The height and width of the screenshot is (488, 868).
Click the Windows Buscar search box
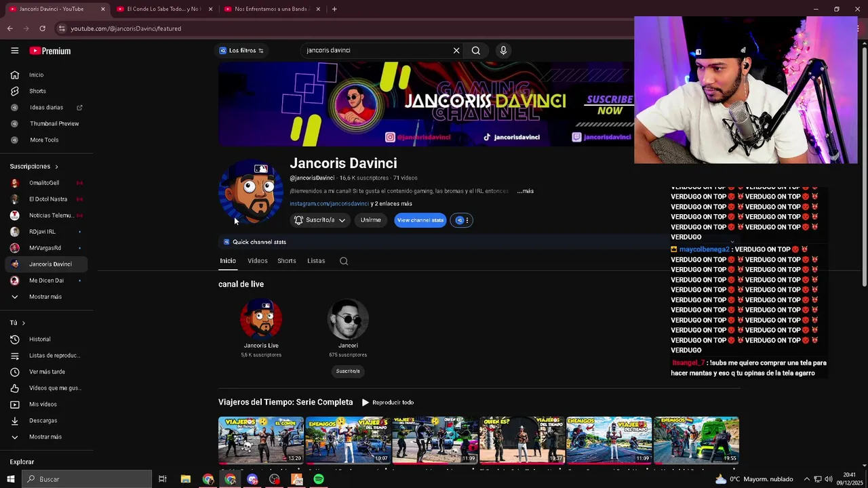[87, 479]
